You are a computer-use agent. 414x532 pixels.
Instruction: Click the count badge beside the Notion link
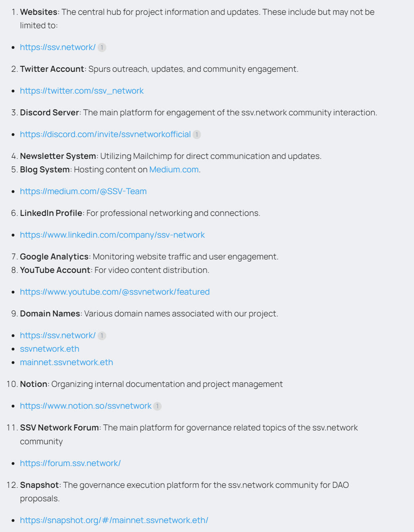[157, 406]
